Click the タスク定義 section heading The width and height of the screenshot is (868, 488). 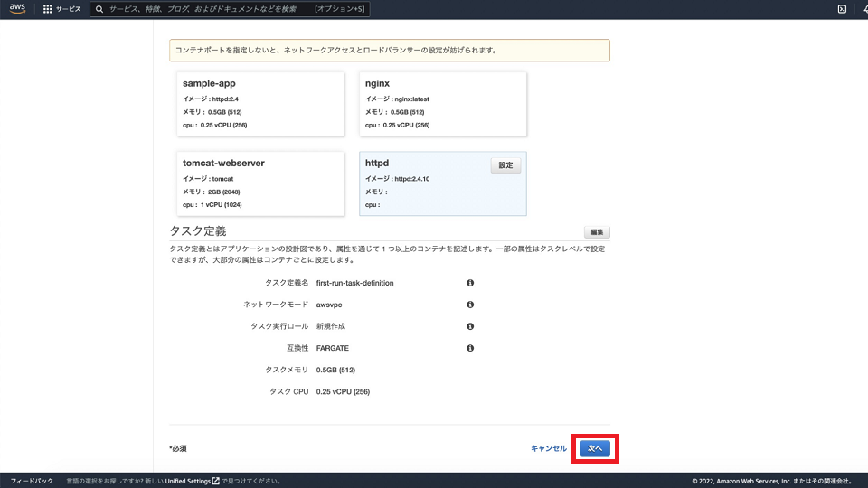coord(198,230)
